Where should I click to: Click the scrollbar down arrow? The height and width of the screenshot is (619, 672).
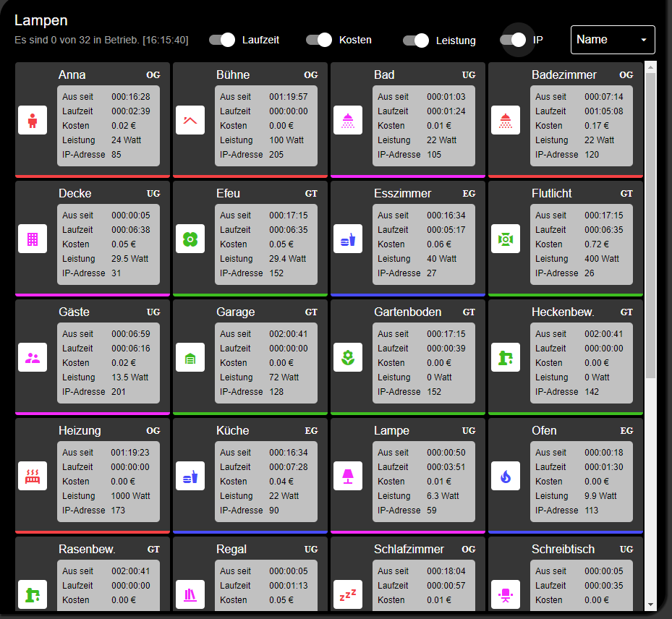650,604
